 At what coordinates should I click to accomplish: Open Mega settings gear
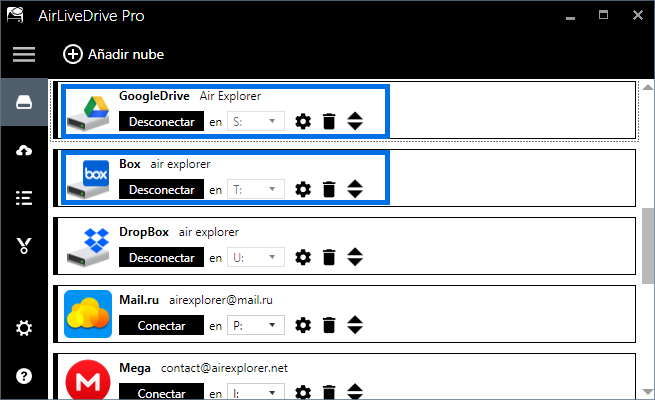(x=303, y=392)
